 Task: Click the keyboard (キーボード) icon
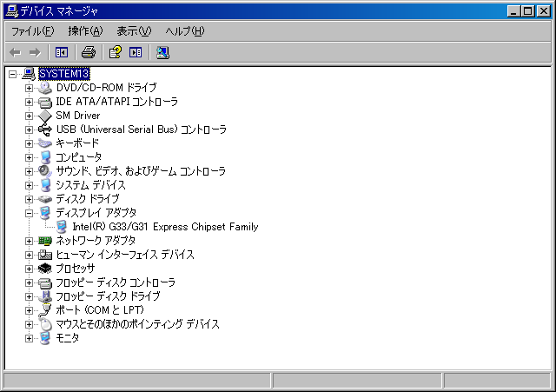coord(45,143)
